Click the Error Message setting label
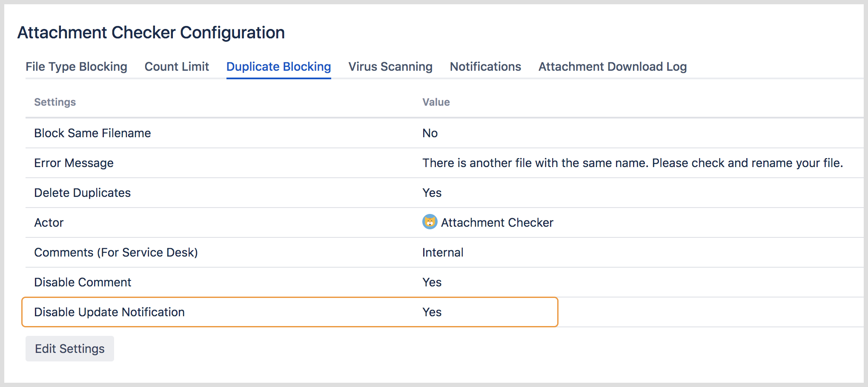868x387 pixels. coord(74,163)
